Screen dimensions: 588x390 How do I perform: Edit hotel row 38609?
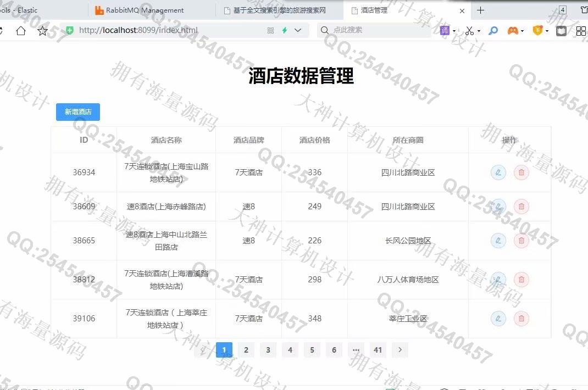498,206
